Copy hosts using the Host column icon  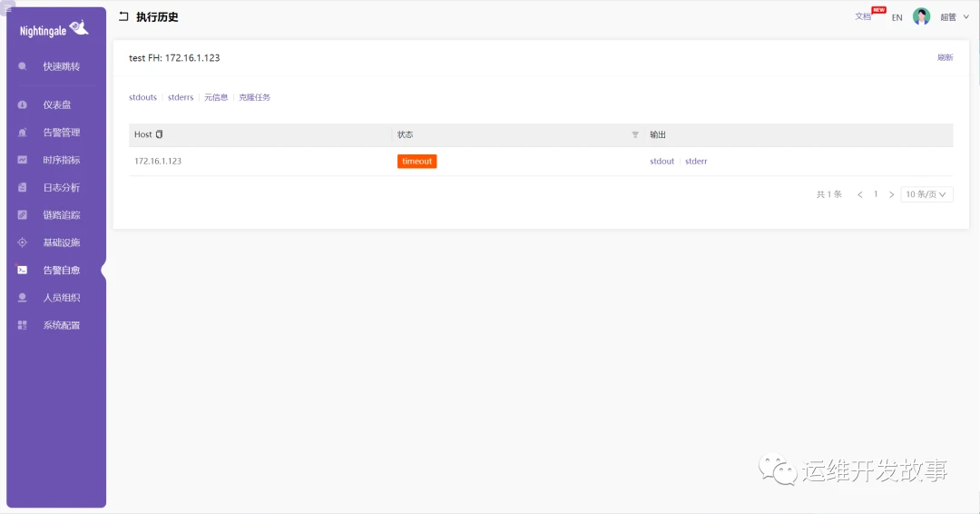(x=159, y=134)
